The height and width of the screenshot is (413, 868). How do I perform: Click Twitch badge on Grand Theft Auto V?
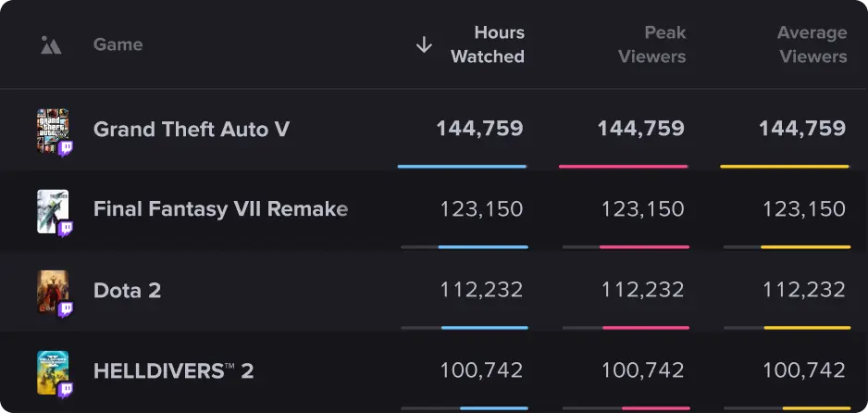pos(66,148)
